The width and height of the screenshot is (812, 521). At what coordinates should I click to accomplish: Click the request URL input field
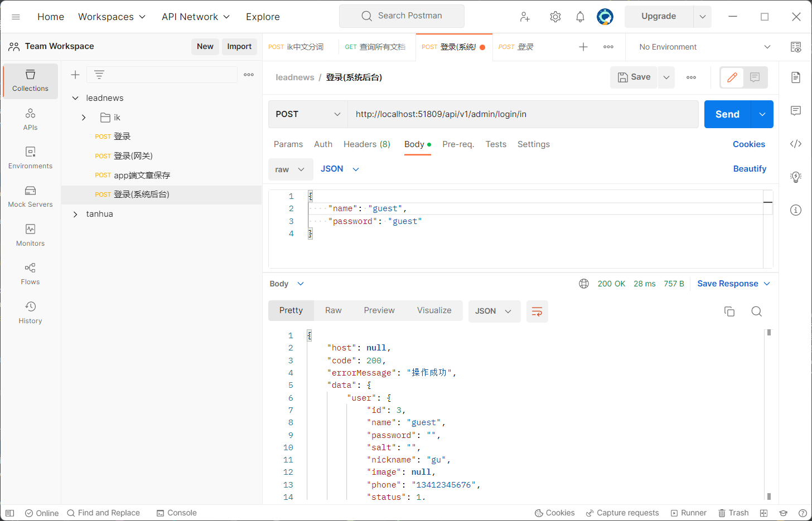point(523,114)
